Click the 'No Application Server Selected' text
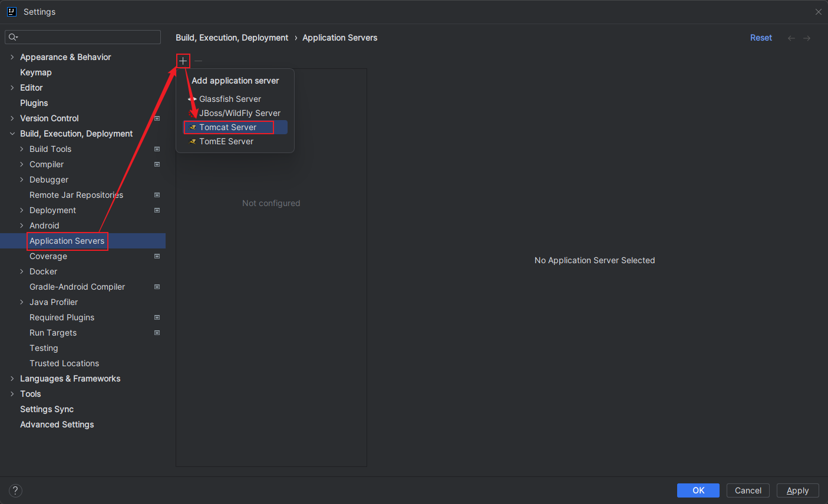This screenshot has width=828, height=504. pyautogui.click(x=595, y=260)
